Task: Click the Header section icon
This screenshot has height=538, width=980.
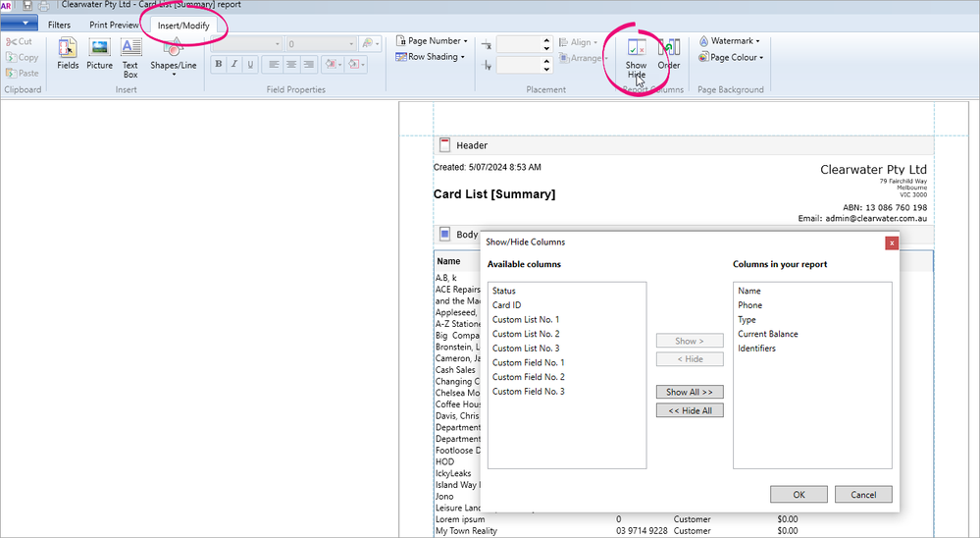Action: click(444, 145)
